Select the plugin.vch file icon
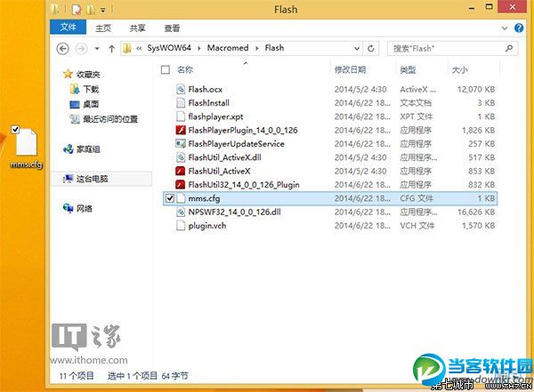The height and width of the screenshot is (392, 534). pyautogui.click(x=181, y=226)
